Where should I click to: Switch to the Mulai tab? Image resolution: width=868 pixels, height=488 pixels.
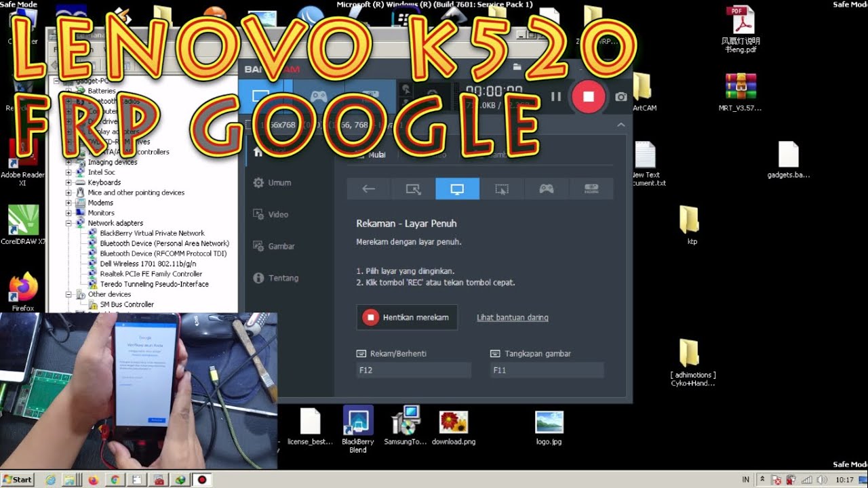pyautogui.click(x=370, y=155)
